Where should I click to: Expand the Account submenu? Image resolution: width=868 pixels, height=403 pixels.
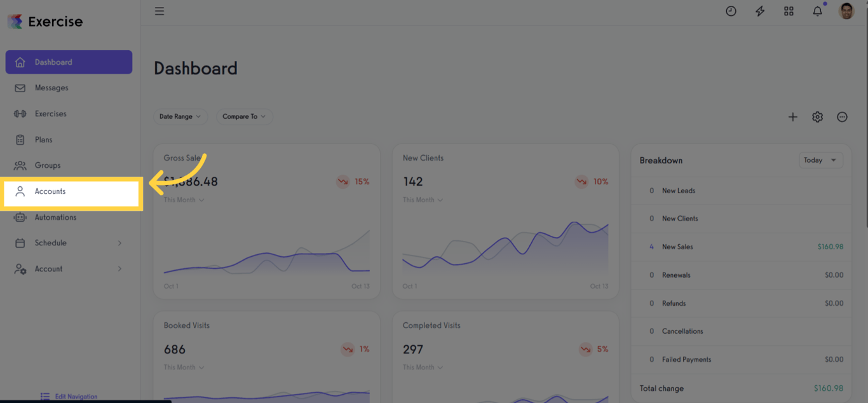69,269
